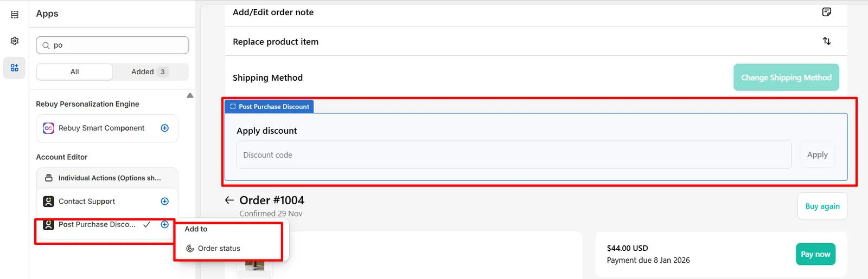Collapse the apps list with the triangle arrow
868x279 pixels.
(x=190, y=95)
